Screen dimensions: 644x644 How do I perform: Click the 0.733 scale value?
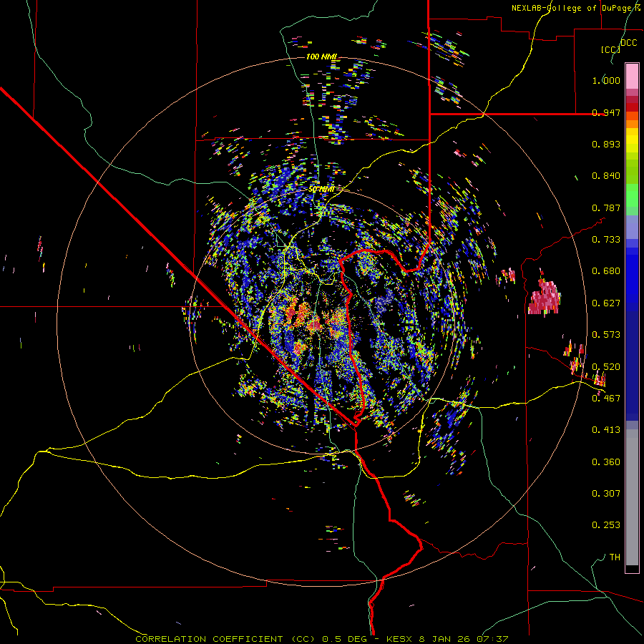(x=606, y=239)
